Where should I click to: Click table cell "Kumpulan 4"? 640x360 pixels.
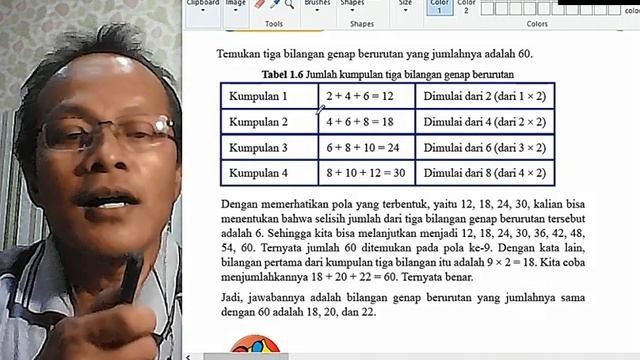tap(269, 173)
